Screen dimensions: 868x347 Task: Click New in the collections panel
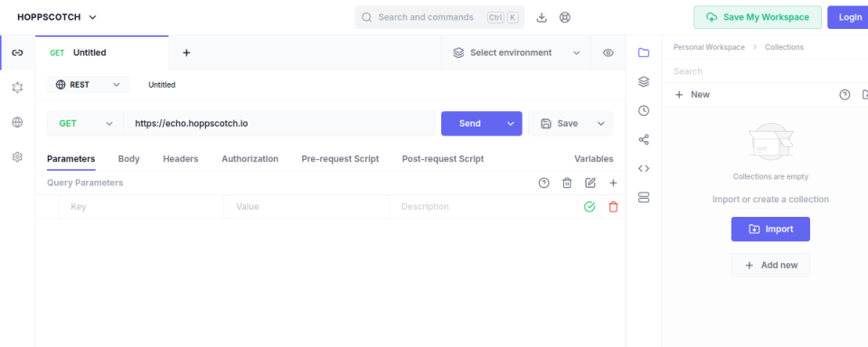pyautogui.click(x=692, y=95)
